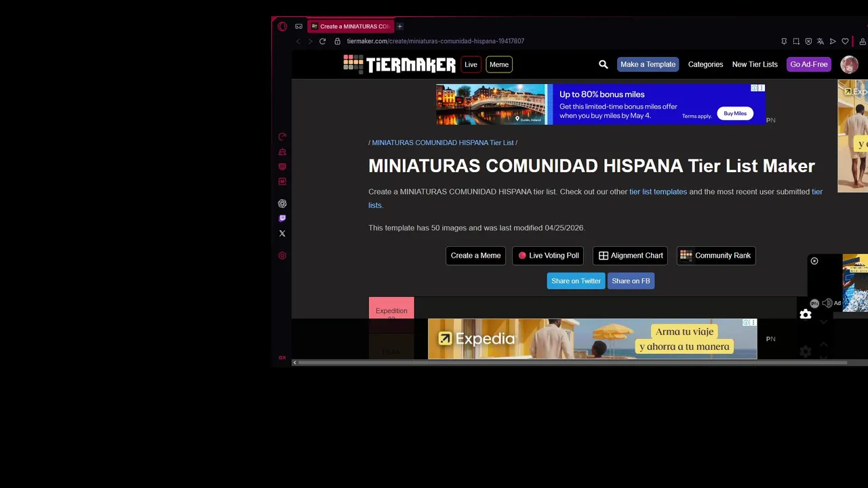
Task: Select the 'Create a MINIATURAS' browser tab
Action: pyautogui.click(x=351, y=26)
